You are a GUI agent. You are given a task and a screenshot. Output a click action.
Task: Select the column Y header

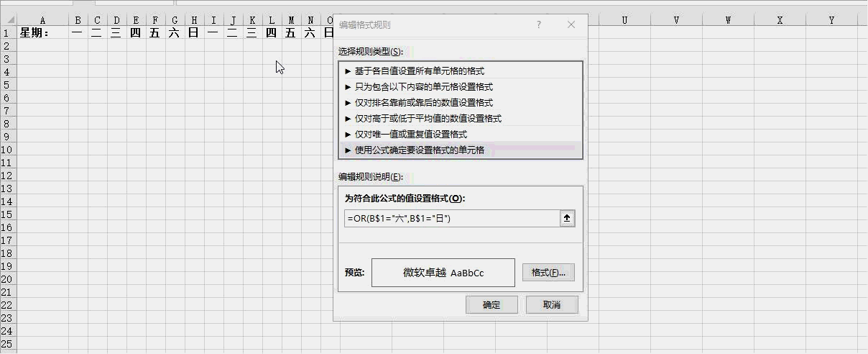tap(831, 20)
